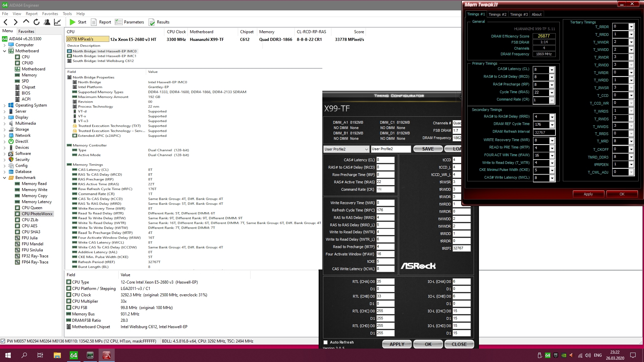Click the graph chart toolbar icon
The image size is (644, 362).
coord(57,22)
